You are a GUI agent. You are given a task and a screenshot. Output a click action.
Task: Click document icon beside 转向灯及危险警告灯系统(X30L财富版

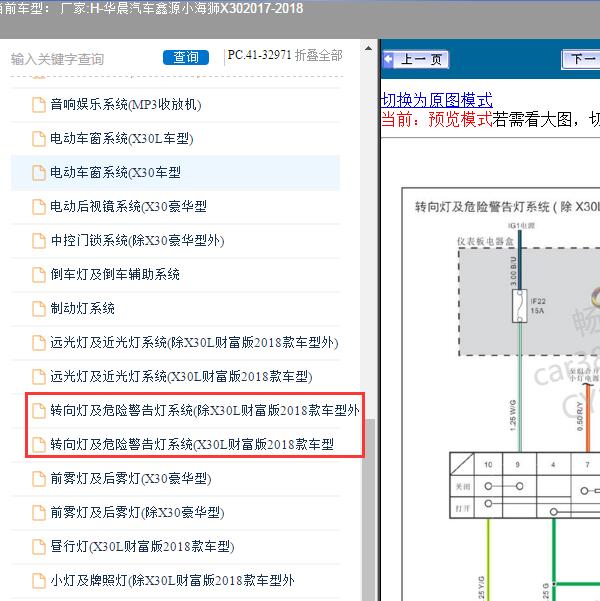[x=39, y=445]
